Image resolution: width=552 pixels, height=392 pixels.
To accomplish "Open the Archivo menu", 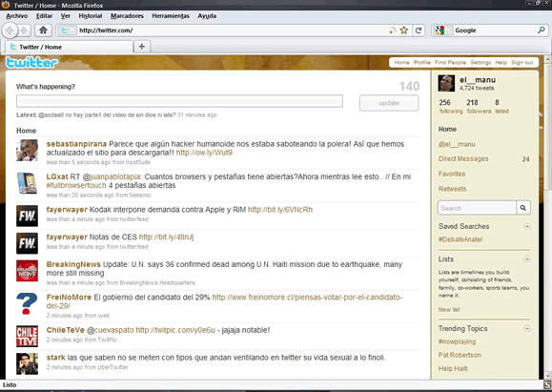I will tap(16, 16).
